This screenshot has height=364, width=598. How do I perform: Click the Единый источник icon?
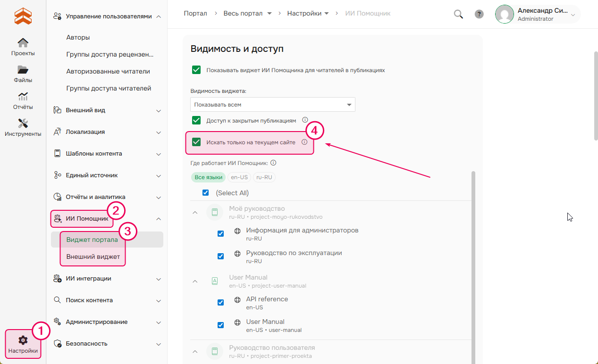(x=58, y=175)
